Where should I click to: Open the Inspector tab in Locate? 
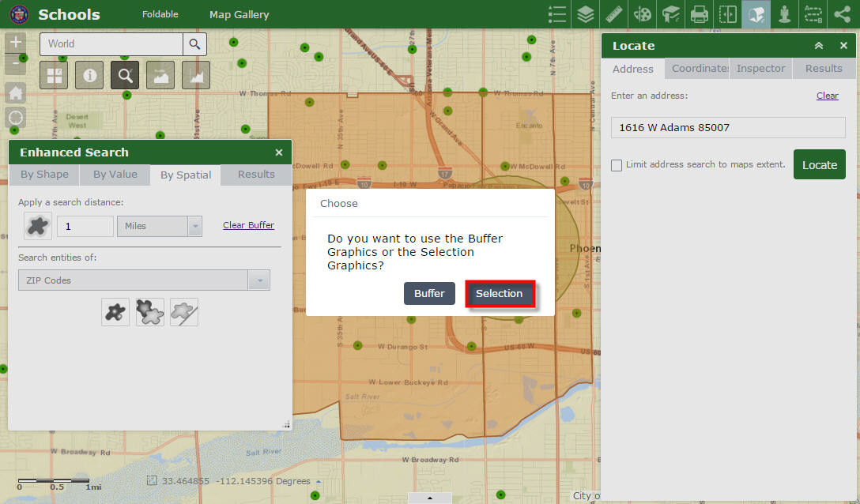760,69
